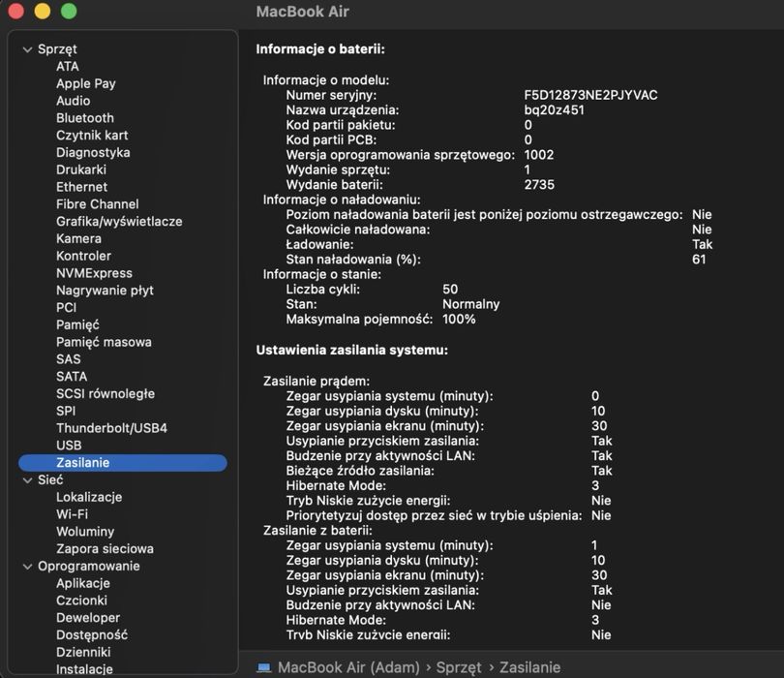Viewport: 784px width, 678px height.
Task: Click the Ładowanie value Tak
Action: pos(703,244)
